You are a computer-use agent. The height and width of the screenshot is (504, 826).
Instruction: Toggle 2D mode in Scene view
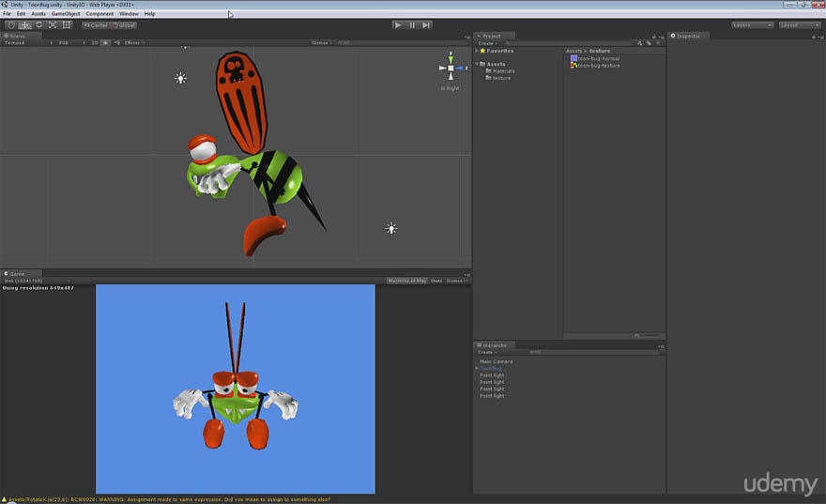point(95,42)
